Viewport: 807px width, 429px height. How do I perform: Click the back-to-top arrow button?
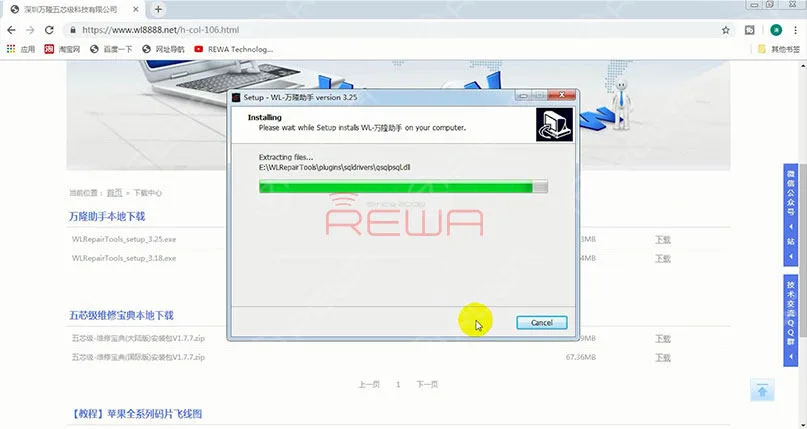762,390
